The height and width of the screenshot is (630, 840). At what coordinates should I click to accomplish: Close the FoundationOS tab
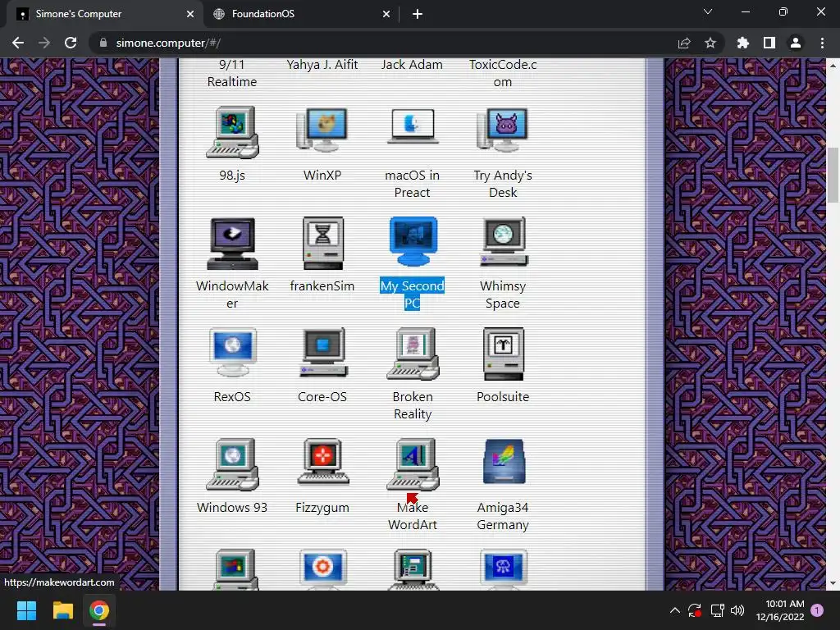coord(386,14)
